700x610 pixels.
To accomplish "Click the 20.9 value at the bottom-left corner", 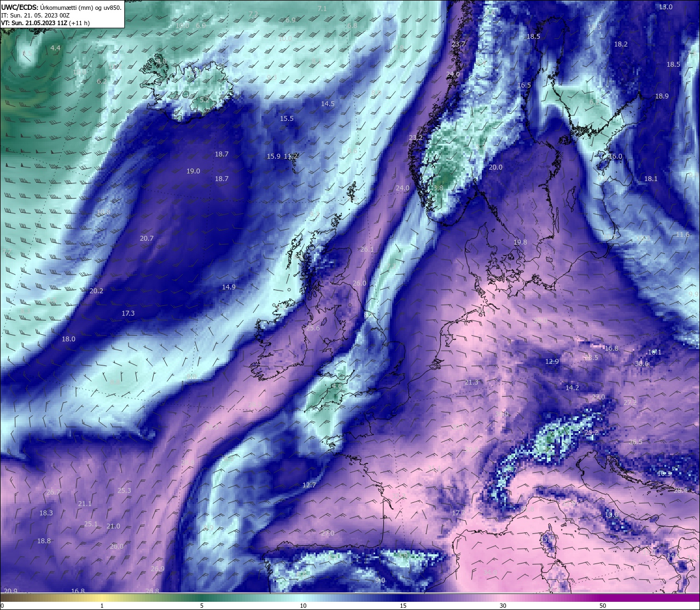I will click(x=10, y=591).
